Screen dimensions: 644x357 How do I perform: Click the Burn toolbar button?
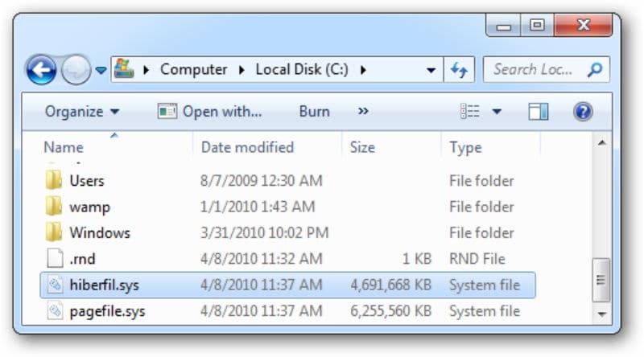coord(314,112)
